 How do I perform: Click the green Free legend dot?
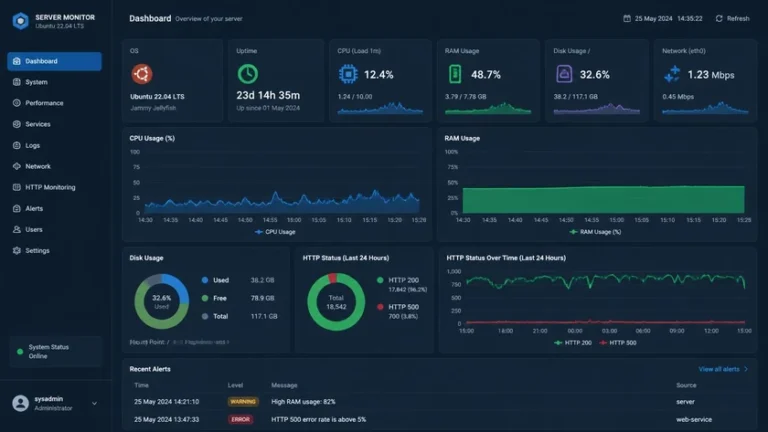[x=205, y=298]
